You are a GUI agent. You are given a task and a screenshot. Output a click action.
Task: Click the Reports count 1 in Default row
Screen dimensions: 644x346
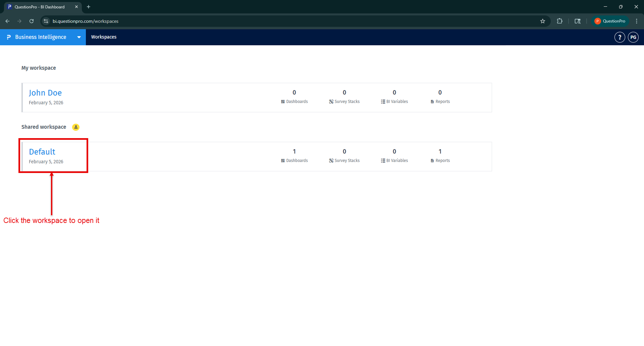pyautogui.click(x=440, y=152)
